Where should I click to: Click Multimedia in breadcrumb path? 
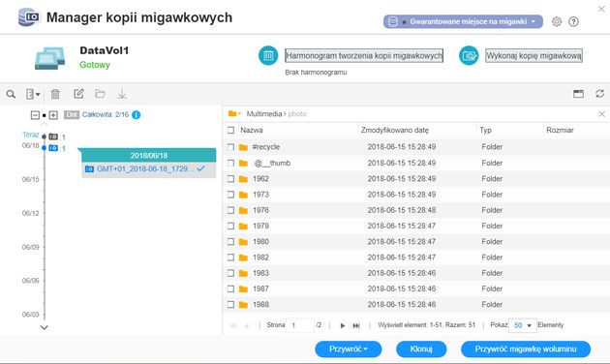click(x=264, y=114)
